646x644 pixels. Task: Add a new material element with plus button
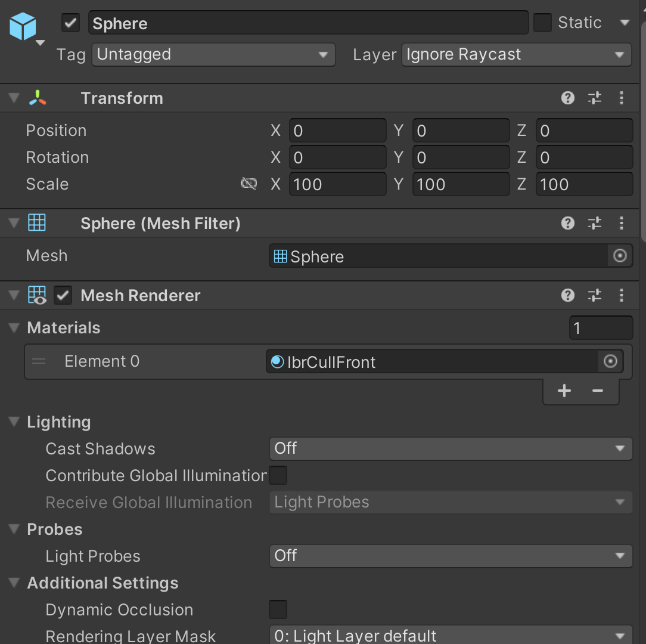pos(564,391)
